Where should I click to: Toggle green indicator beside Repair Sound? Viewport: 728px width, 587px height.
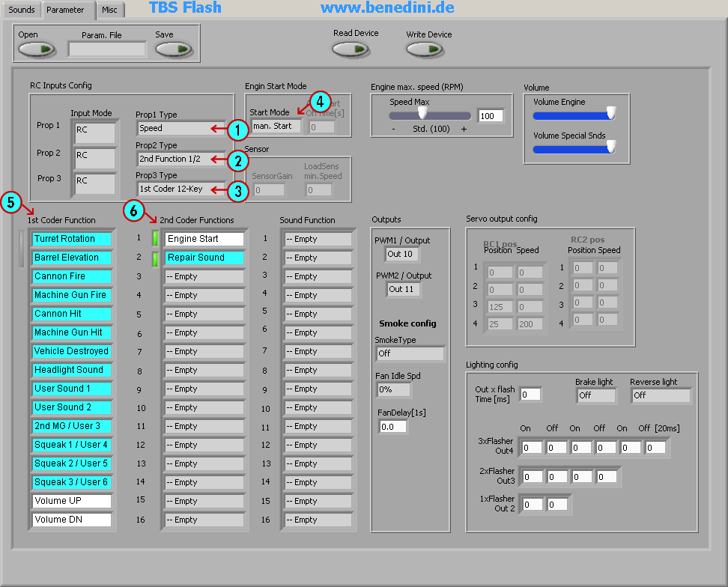(x=155, y=258)
